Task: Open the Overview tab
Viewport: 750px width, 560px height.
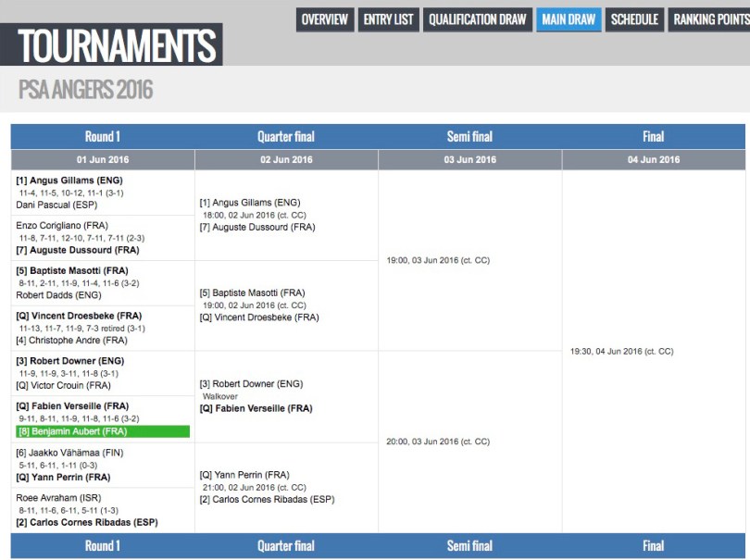Action: click(324, 19)
